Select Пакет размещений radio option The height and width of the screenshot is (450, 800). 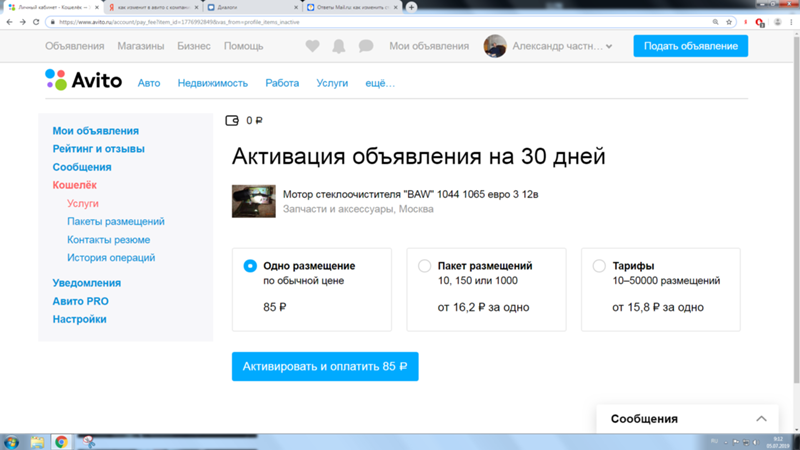coord(424,266)
